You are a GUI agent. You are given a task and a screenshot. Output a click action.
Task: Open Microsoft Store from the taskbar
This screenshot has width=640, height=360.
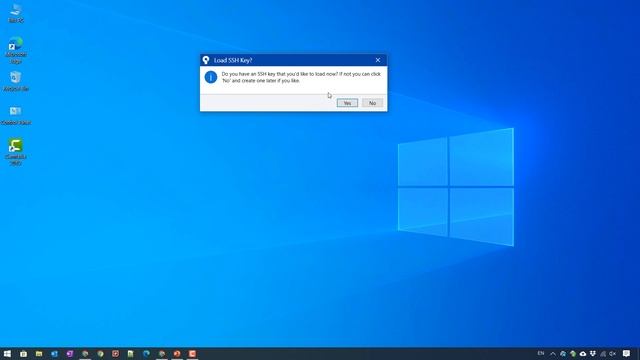click(23, 353)
